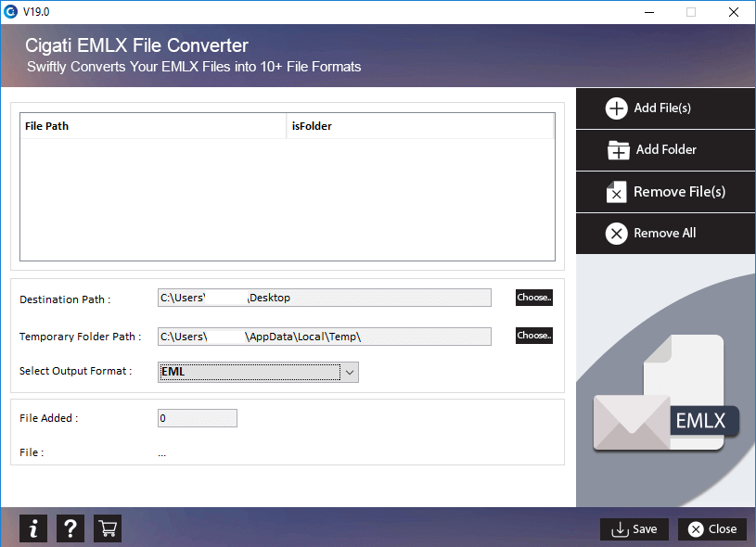Viewport: 756px width, 547px height.
Task: Click the Close button in bottom bar
Action: 712,529
